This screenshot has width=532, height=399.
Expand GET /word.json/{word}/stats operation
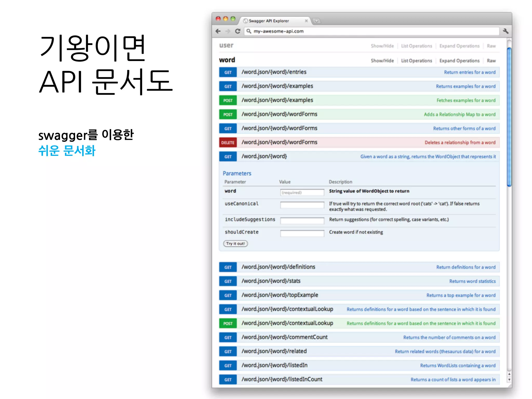(x=359, y=281)
